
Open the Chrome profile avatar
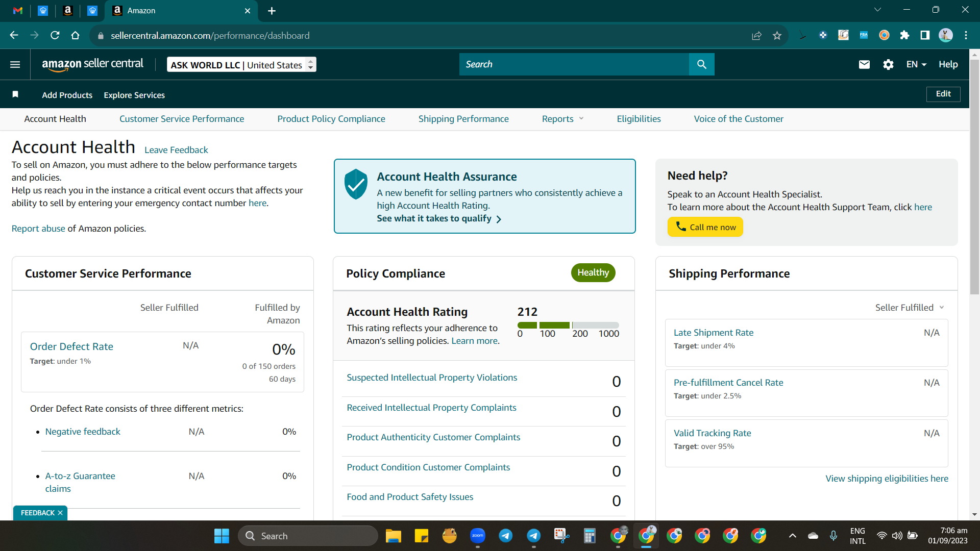(946, 35)
